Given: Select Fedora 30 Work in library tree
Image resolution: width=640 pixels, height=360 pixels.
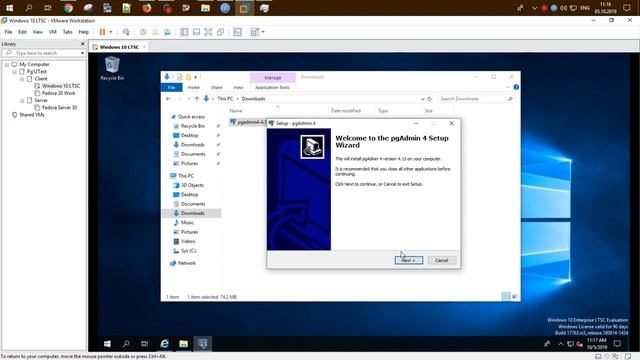Looking at the screenshot, I should point(58,93).
